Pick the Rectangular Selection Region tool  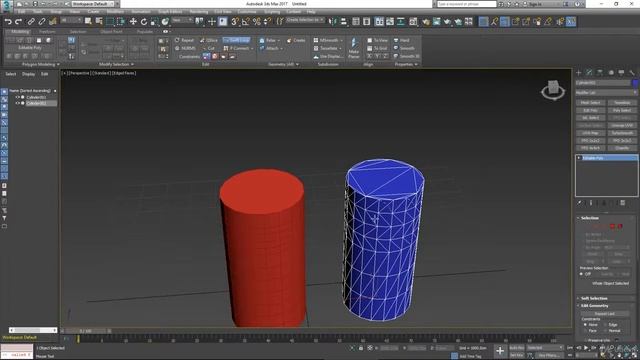110,22
